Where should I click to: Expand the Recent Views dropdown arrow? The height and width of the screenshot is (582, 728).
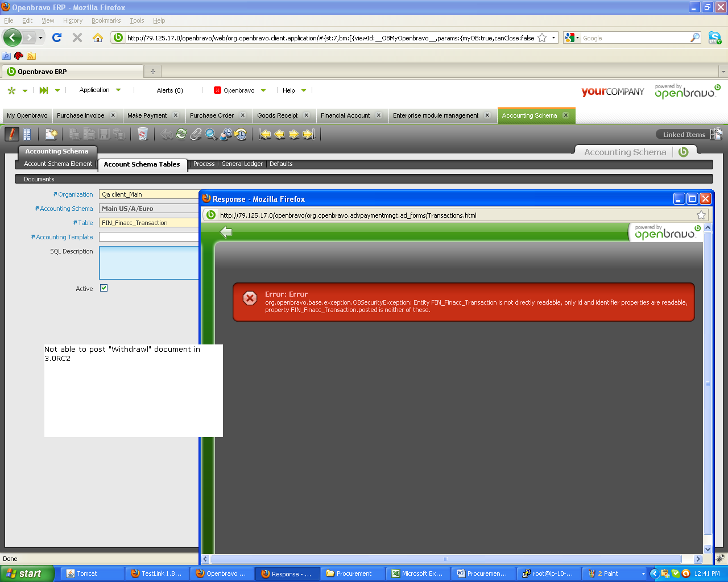[57, 90]
